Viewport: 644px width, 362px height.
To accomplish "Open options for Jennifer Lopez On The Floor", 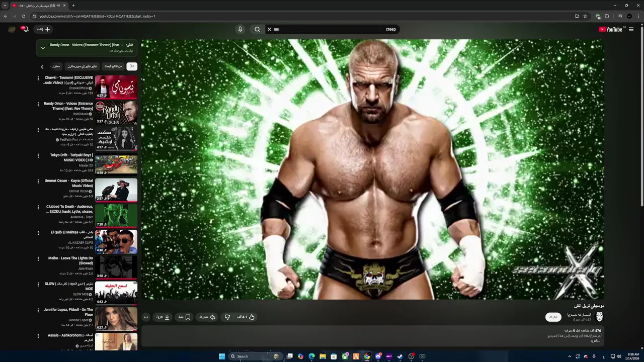I will click(x=38, y=310).
